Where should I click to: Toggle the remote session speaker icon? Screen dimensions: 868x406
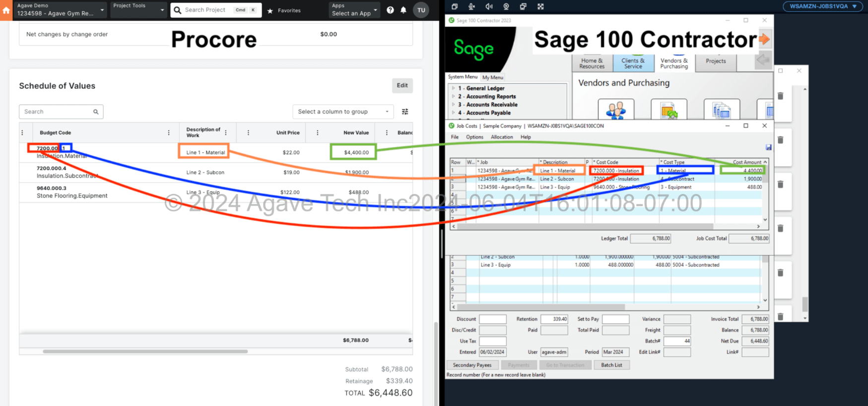[x=489, y=6]
